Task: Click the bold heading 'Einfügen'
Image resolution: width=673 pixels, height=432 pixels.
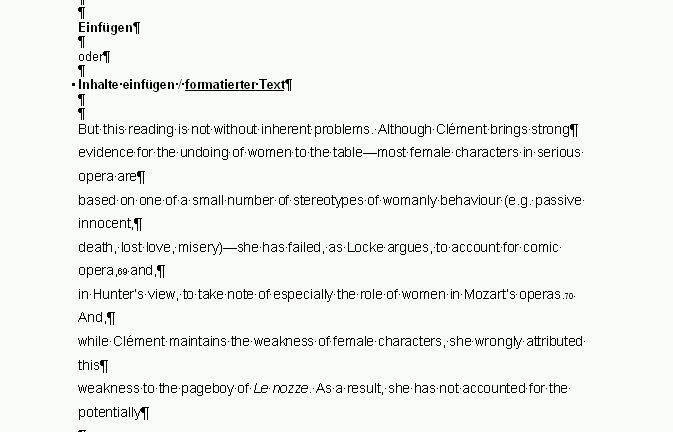Action: 105,28
